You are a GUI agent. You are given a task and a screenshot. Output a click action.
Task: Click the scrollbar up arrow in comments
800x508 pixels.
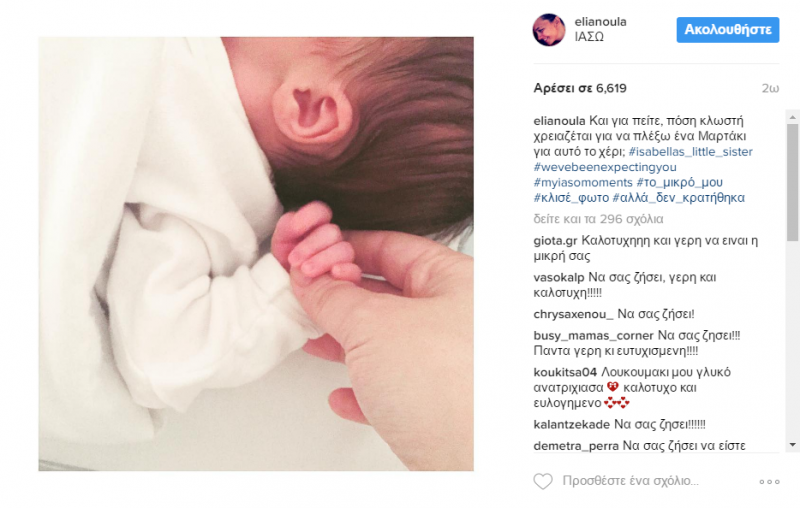click(792, 117)
